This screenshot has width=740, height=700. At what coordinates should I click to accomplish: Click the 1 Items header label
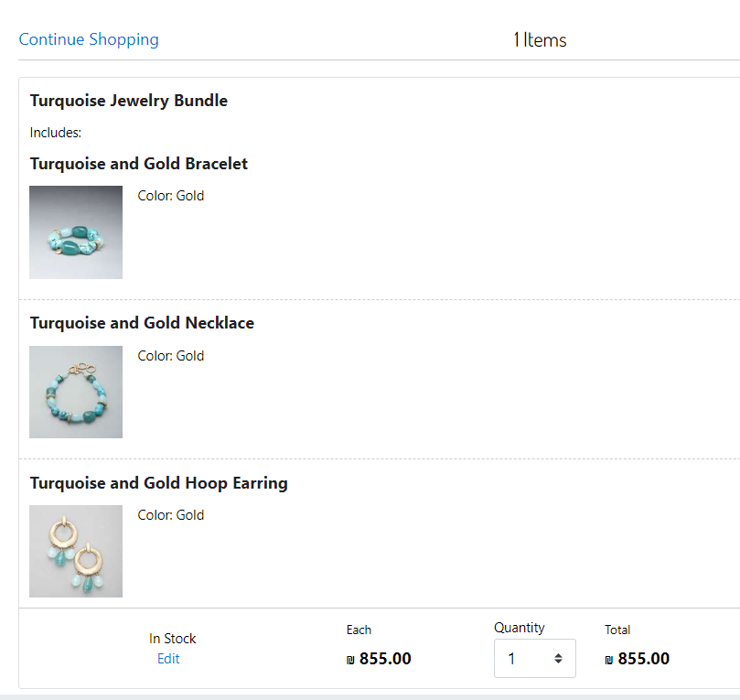540,40
